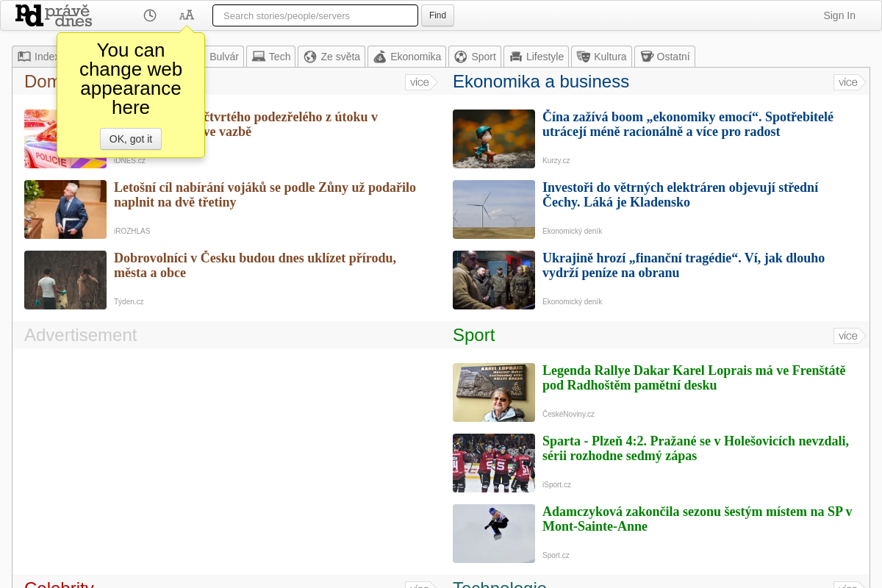Open the wind turbines article thumbnail
Viewport: 882px width, 588px height.
tap(494, 209)
